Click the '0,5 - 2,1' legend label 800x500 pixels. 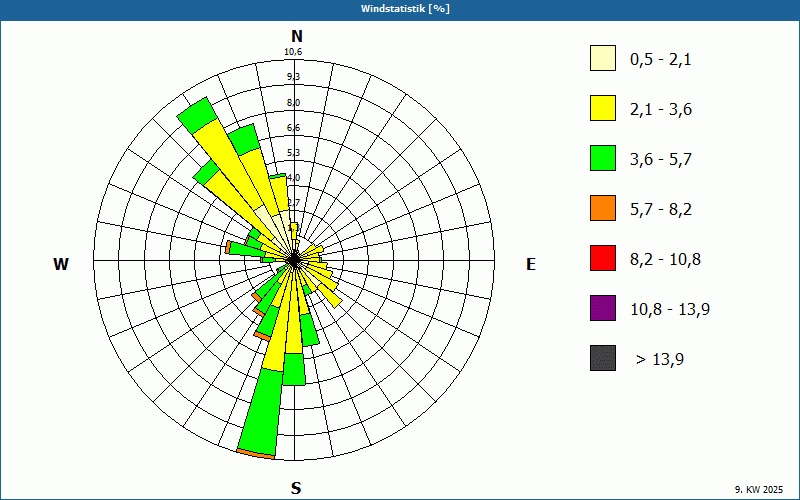click(x=661, y=60)
